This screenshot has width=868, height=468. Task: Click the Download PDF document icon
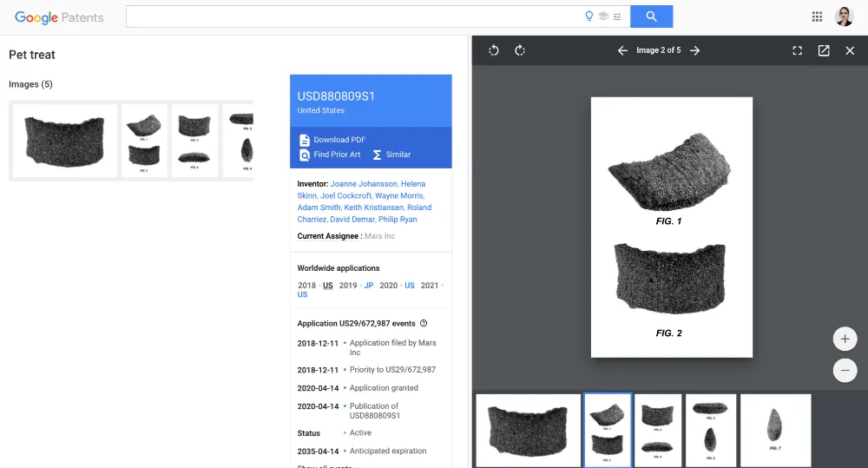(x=305, y=140)
